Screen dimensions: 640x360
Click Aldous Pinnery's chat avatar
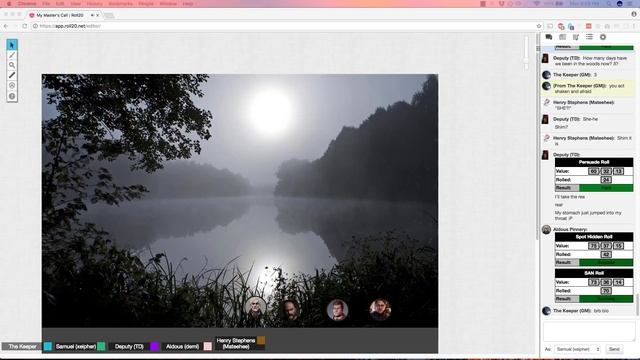[546, 229]
